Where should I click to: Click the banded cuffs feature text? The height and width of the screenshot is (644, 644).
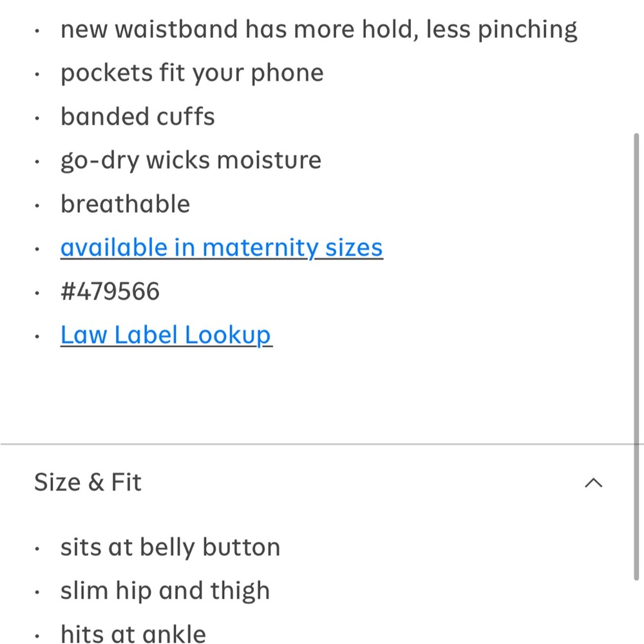coord(138,117)
